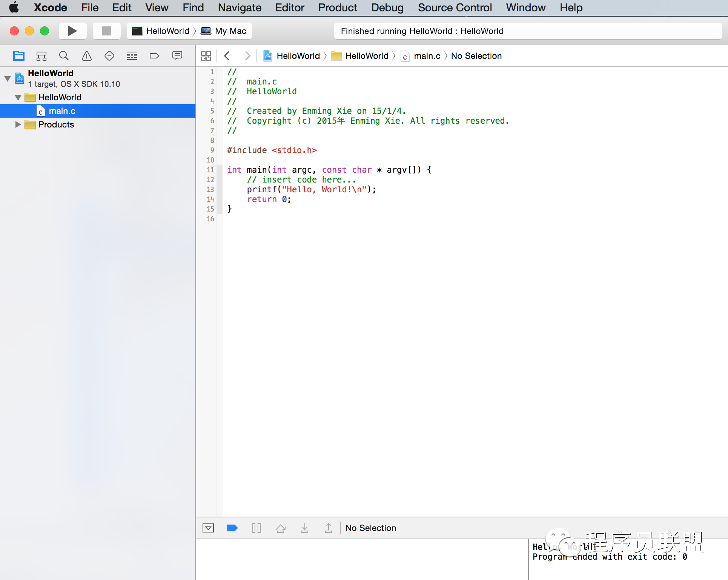728x580 pixels.
Task: Open the Issue navigator warning icon
Action: click(x=87, y=56)
